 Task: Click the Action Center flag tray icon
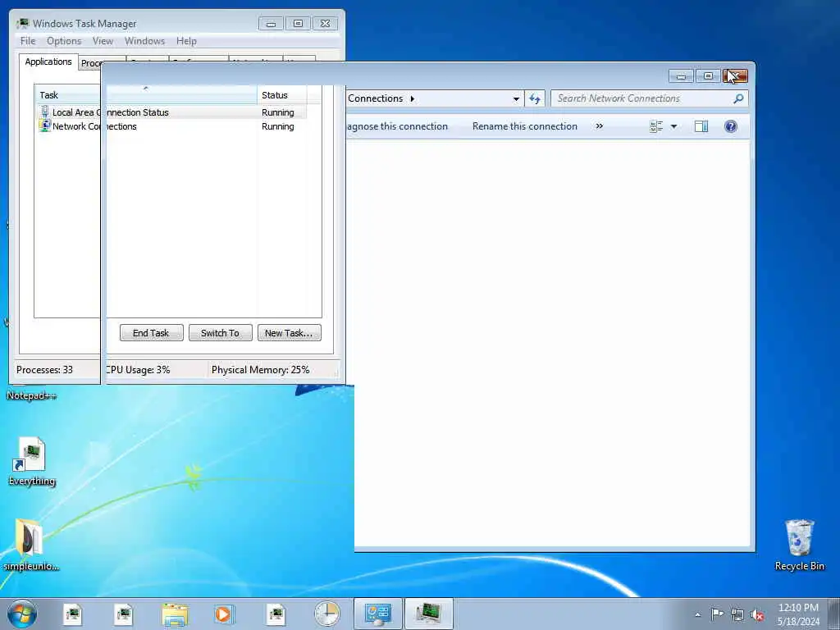717,614
